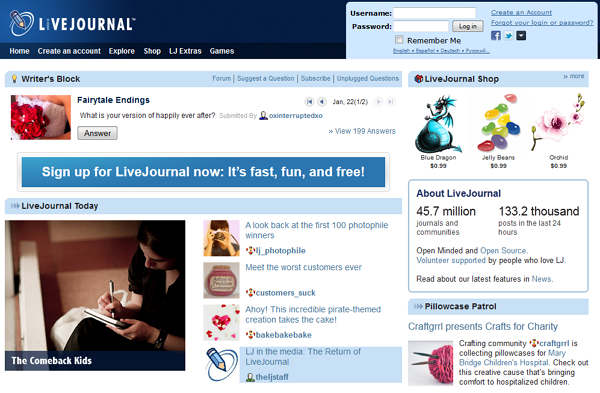
Task: Click the theljstaff user head icon
Action: tap(250, 377)
